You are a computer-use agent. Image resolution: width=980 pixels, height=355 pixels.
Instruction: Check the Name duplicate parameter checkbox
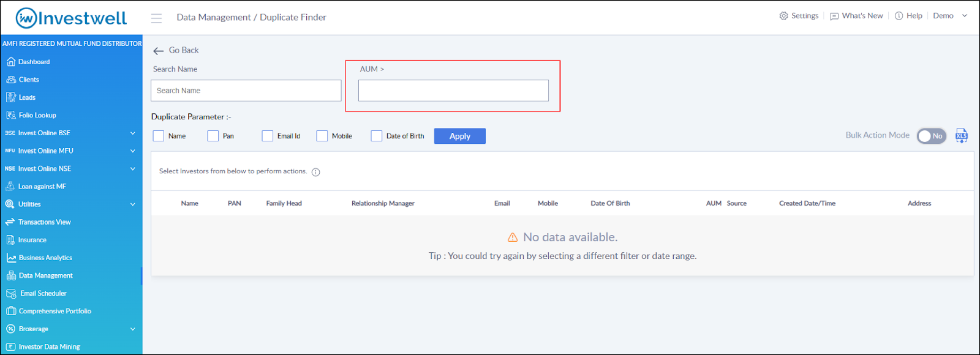point(159,136)
